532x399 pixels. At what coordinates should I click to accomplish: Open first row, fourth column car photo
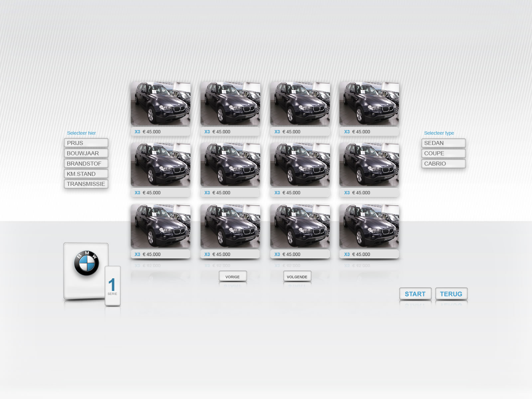[369, 104]
